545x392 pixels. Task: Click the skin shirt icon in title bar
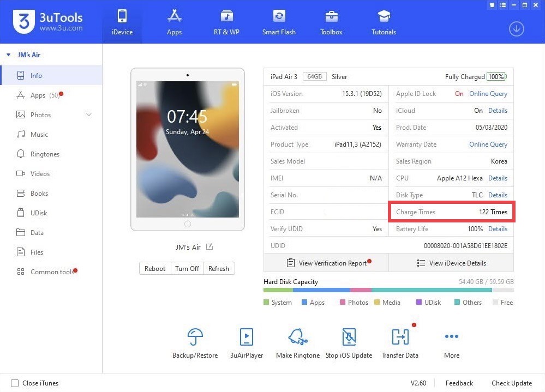492,5
